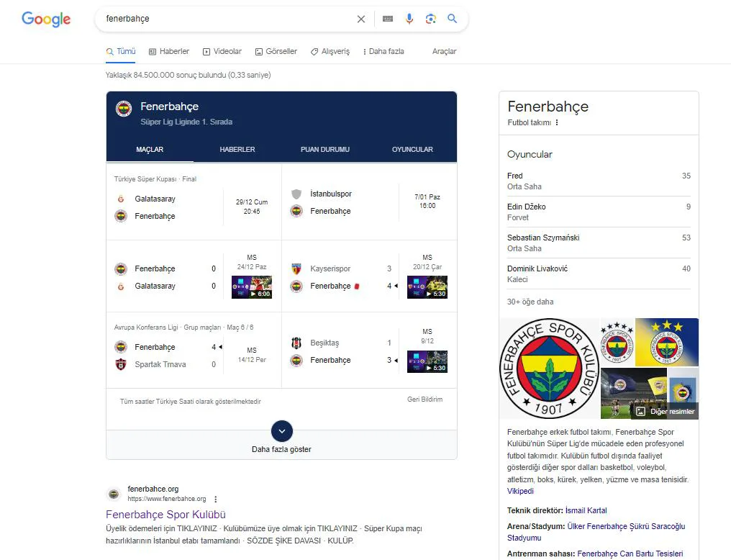Image resolution: width=731 pixels, height=560 pixels.
Task: Start voice search with microphone icon
Action: point(409,19)
